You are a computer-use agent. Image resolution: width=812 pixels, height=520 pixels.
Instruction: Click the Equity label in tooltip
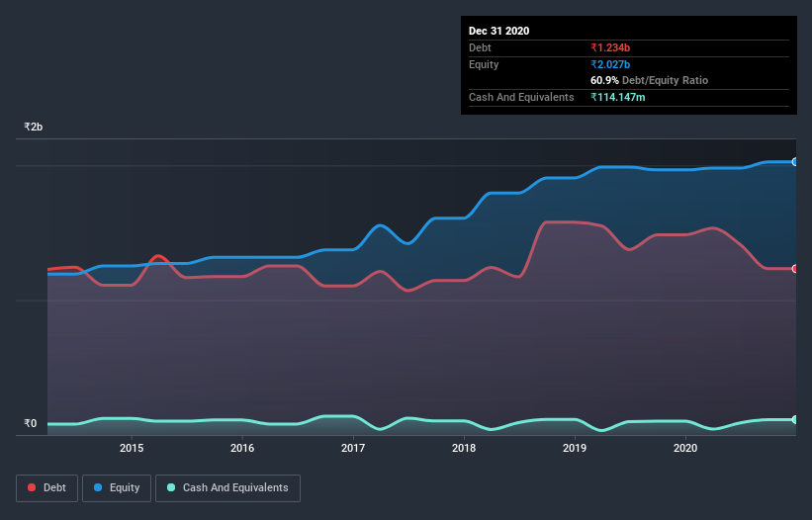(484, 64)
